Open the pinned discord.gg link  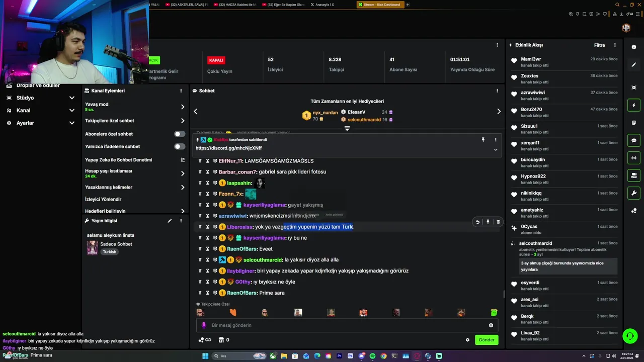pos(228,148)
